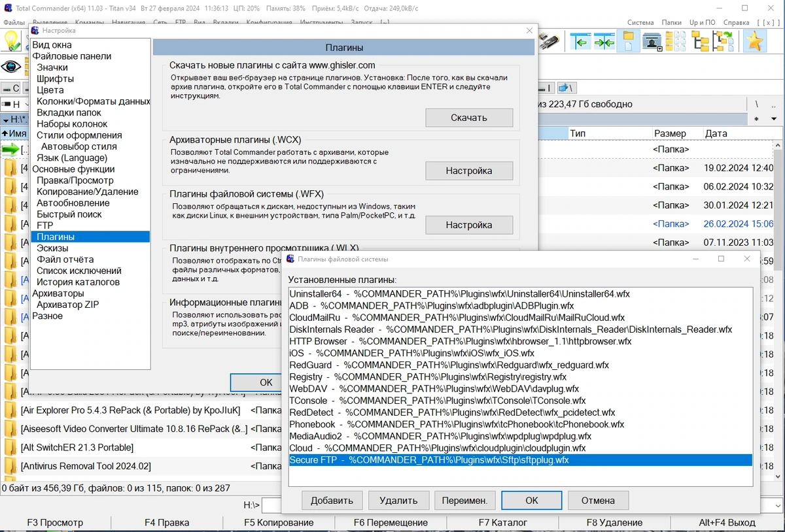Select Архиватор ZIP in settings tree

click(x=68, y=305)
